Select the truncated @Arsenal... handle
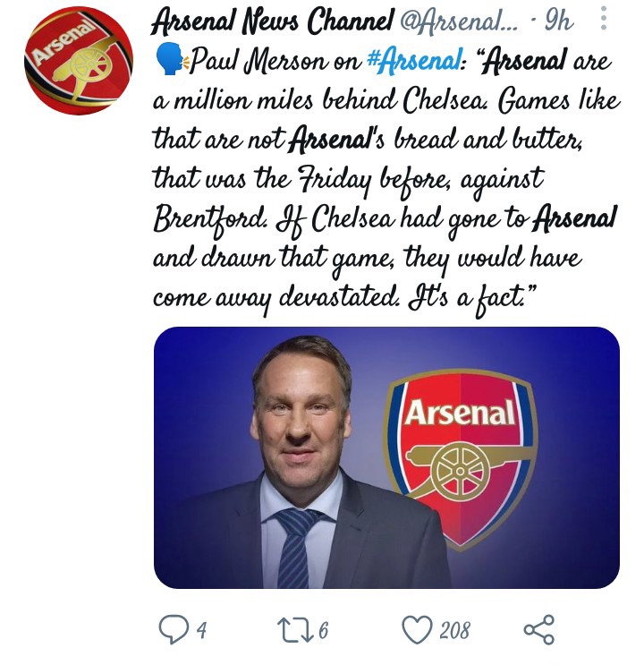 [459, 21]
